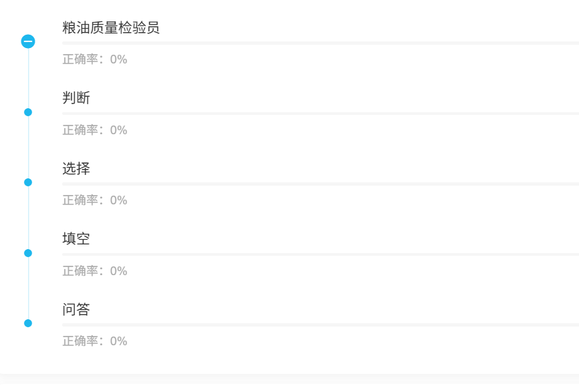Click the 正确率 0% text below 填空
This screenshot has width=579, height=392.
(x=95, y=271)
